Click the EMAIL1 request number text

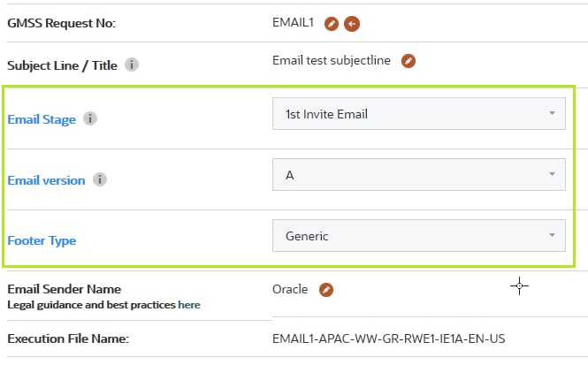[294, 23]
